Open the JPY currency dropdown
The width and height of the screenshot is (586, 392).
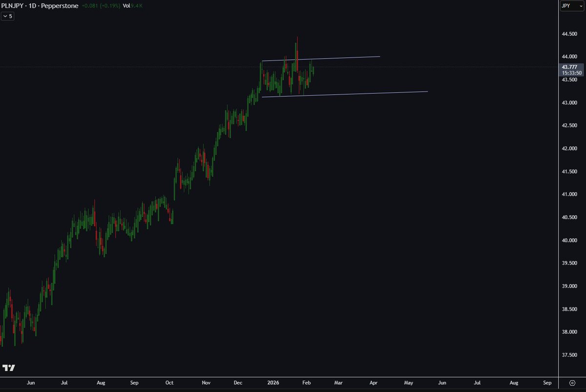click(x=572, y=6)
